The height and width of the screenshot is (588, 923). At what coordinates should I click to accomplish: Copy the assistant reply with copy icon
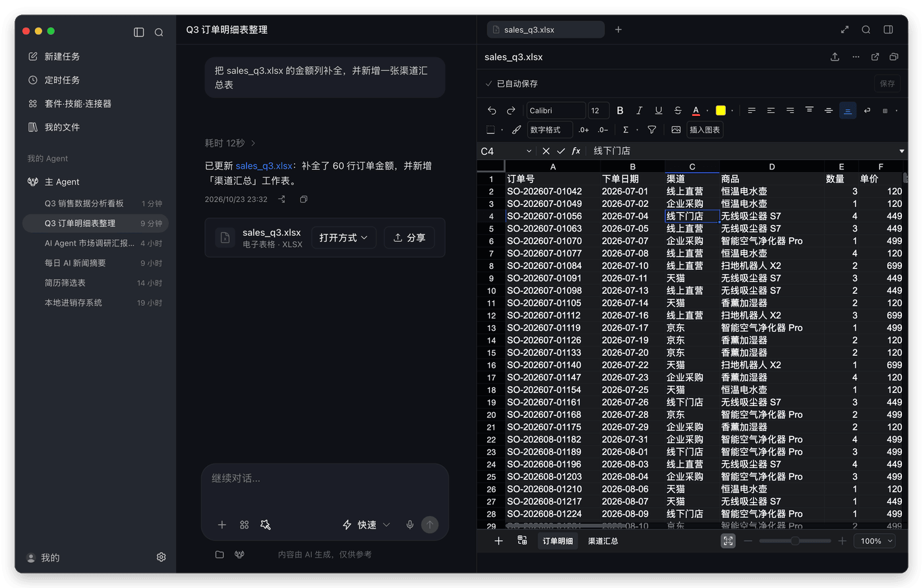(x=303, y=199)
